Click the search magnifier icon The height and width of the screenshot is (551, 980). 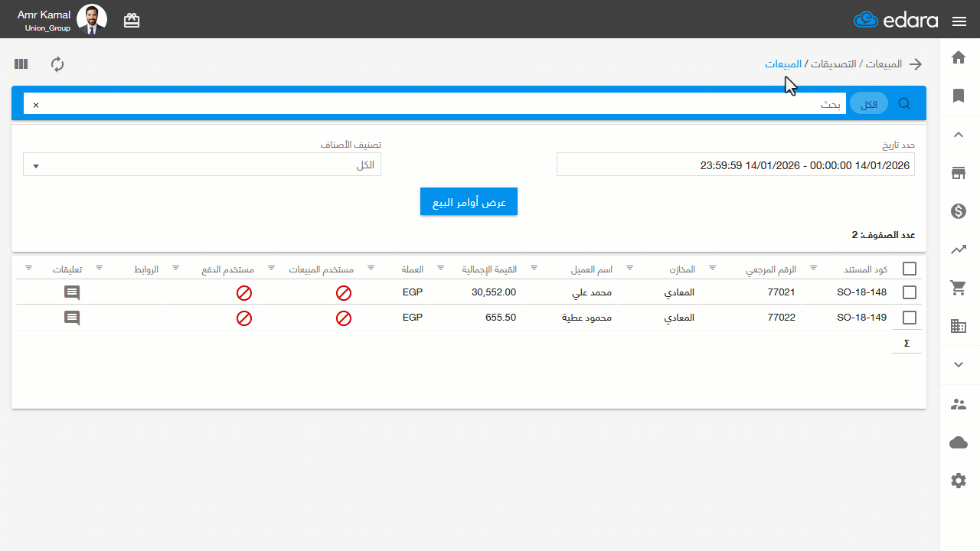tap(904, 103)
